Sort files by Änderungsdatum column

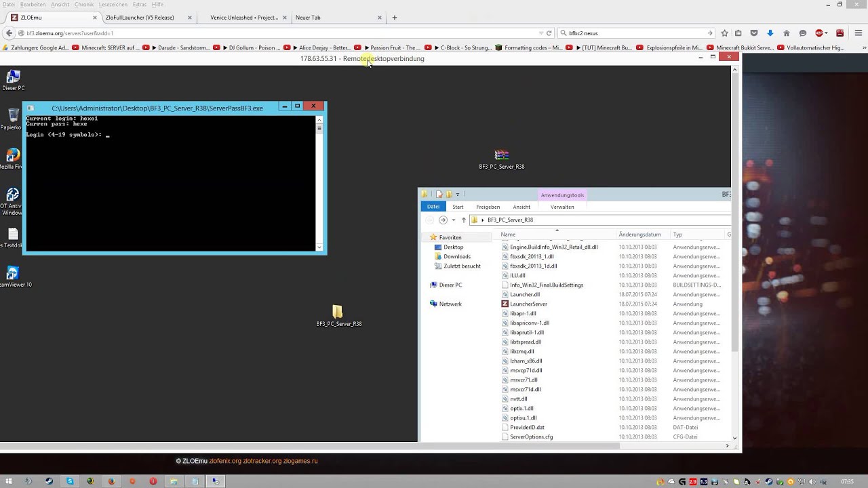click(639, 235)
